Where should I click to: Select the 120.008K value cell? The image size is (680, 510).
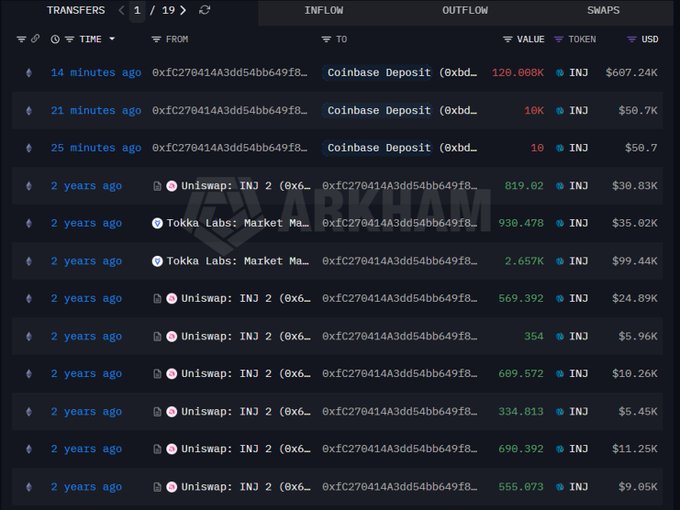517,72
